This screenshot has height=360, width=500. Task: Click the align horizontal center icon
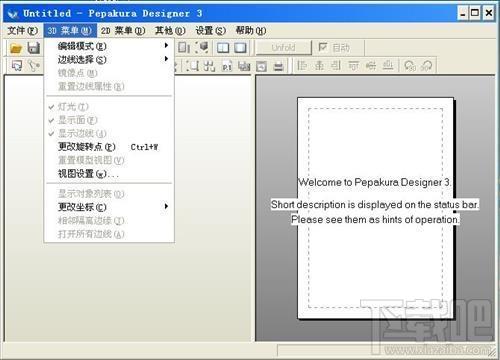coord(319,65)
